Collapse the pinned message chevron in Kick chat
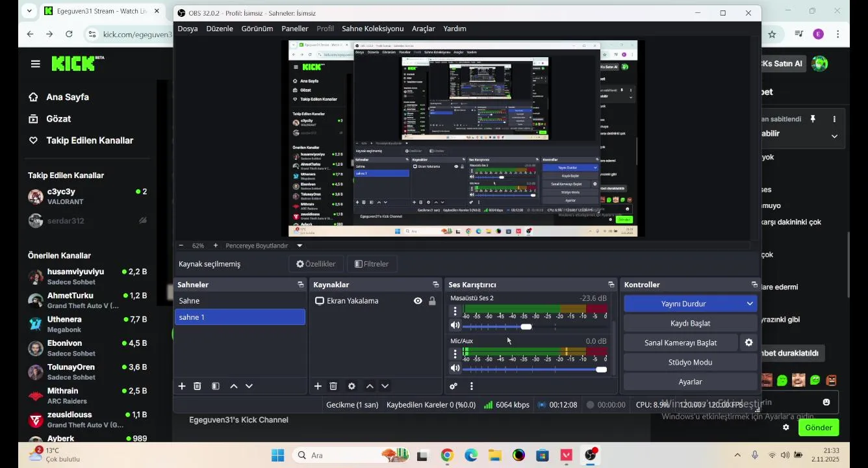The image size is (868, 468). 834,136
